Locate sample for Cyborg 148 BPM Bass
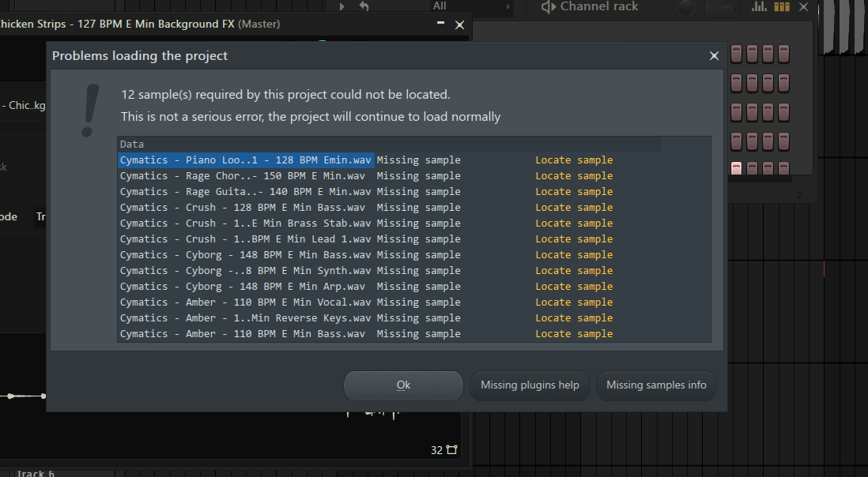 pos(574,255)
